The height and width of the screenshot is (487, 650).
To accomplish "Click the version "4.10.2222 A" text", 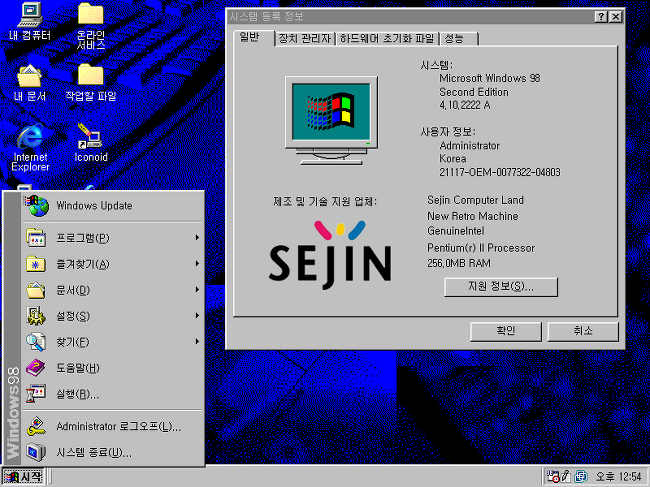I will tap(465, 105).
